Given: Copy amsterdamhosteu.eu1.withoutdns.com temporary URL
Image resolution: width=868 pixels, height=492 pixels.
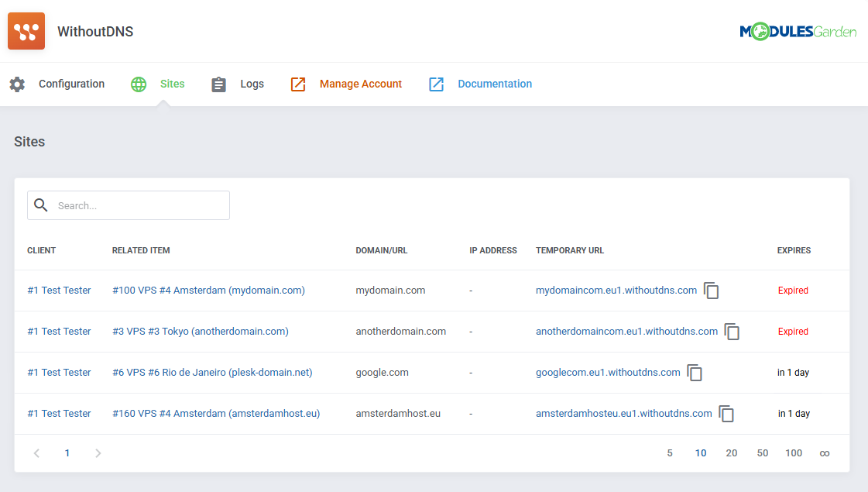Looking at the screenshot, I should (726, 413).
